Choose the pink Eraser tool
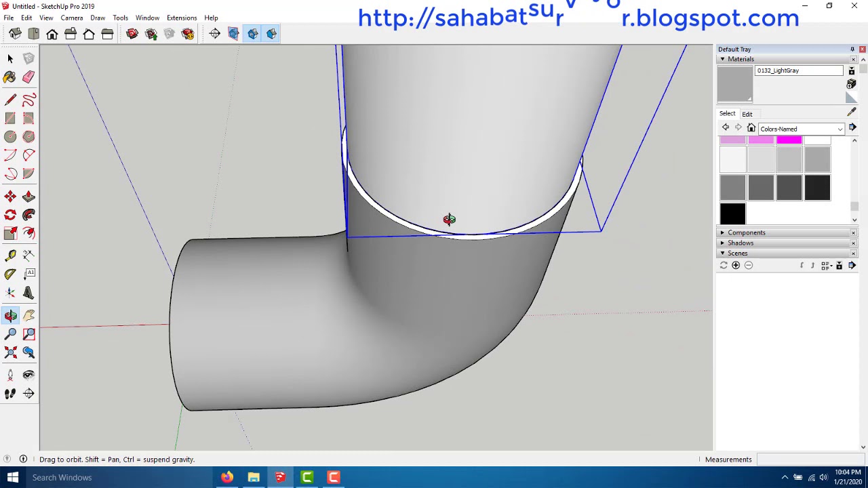Image resolution: width=868 pixels, height=488 pixels. [28, 77]
